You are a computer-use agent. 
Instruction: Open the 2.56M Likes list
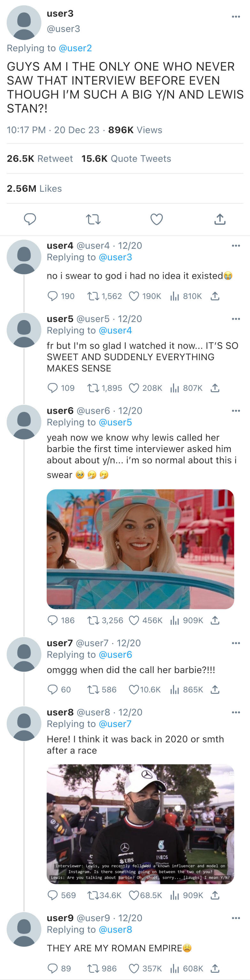click(x=34, y=188)
